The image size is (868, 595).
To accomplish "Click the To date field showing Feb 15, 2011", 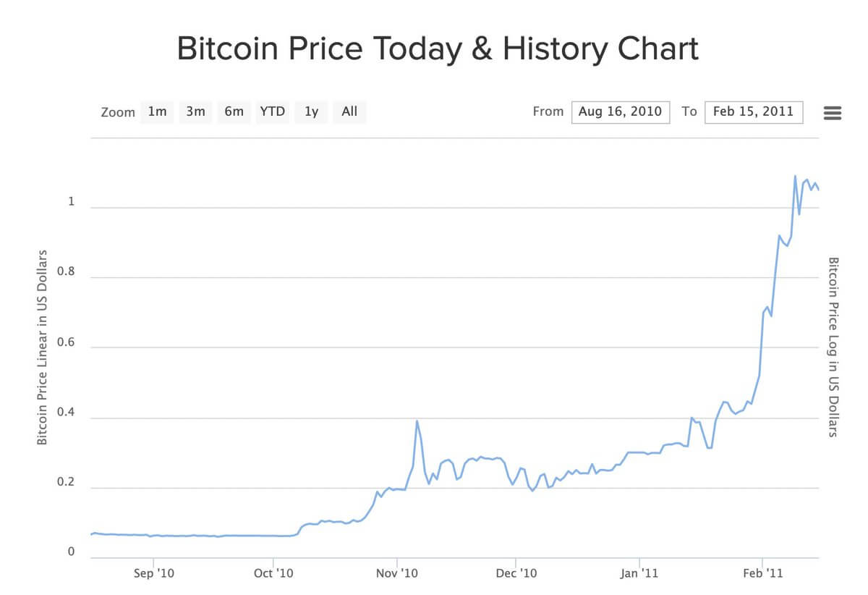I will click(754, 111).
